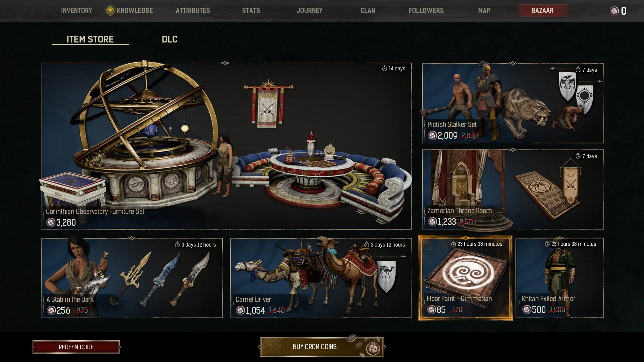Click the coin icon beside price 256
Image resolution: width=644 pixels, height=362 pixels.
pos(51,310)
